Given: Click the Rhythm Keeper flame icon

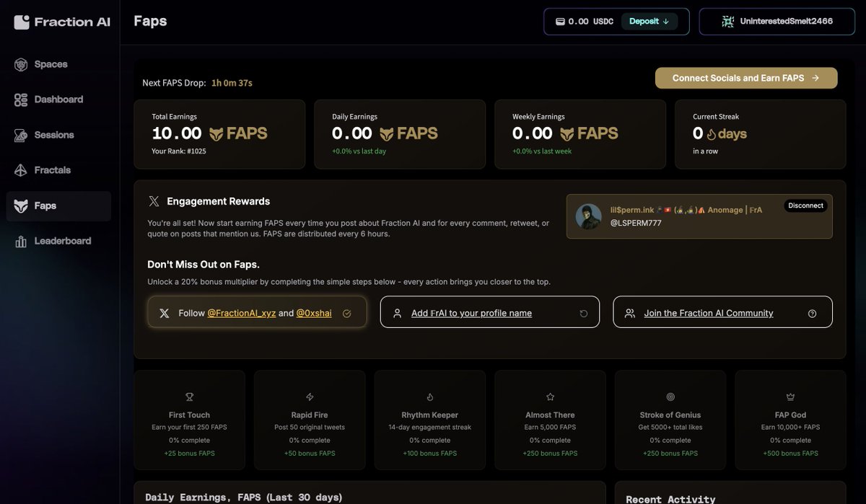Looking at the screenshot, I should tap(430, 397).
